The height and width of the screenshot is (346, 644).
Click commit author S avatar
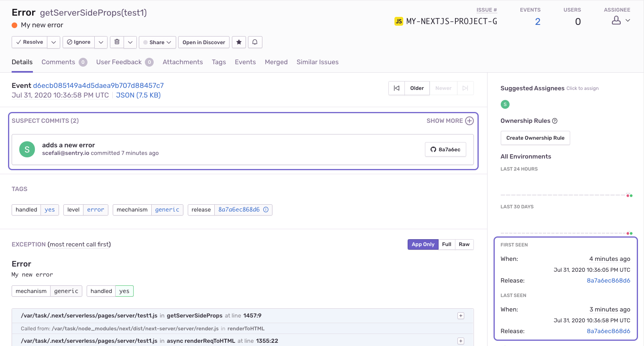pos(27,149)
